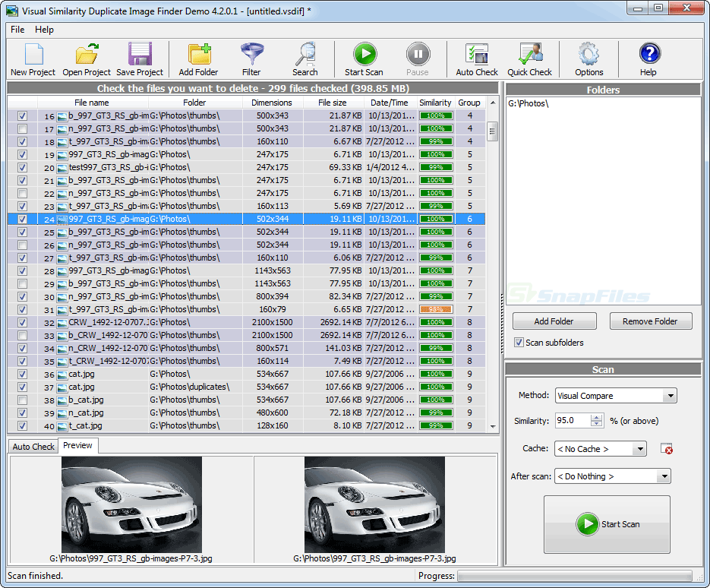Check the checkbox for row 26
The width and height of the screenshot is (710, 588).
[x=22, y=245]
